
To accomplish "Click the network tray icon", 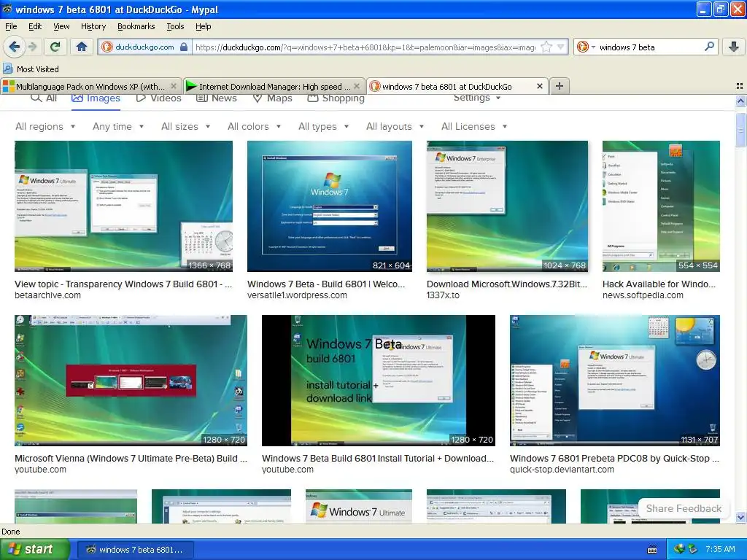I will [679, 549].
